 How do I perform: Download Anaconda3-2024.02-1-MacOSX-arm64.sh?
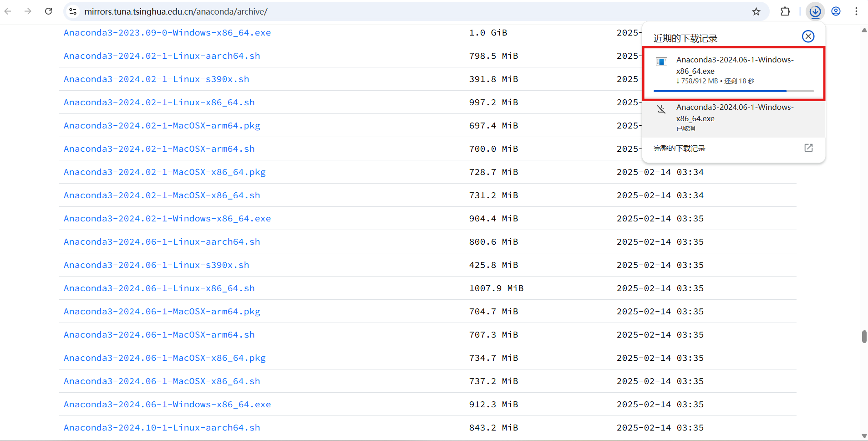pos(159,149)
